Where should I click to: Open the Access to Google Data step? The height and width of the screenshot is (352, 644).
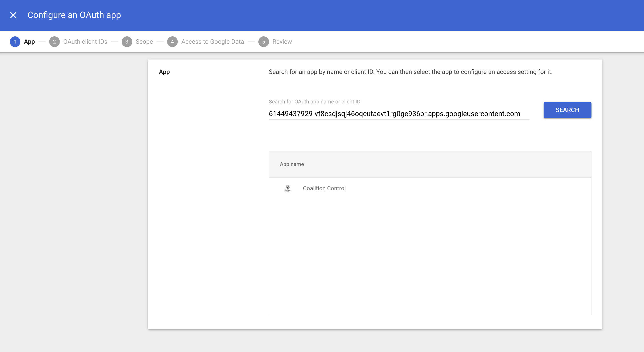tap(213, 42)
